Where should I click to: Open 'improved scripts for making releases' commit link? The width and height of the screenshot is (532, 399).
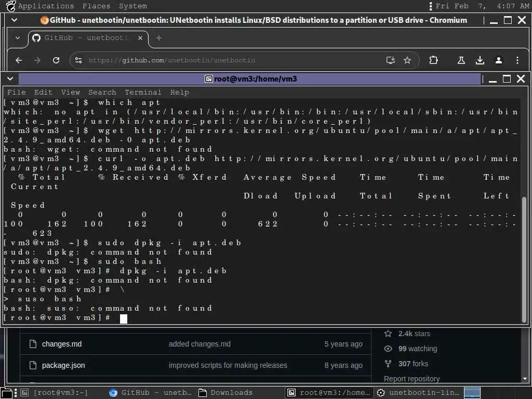[x=228, y=365]
